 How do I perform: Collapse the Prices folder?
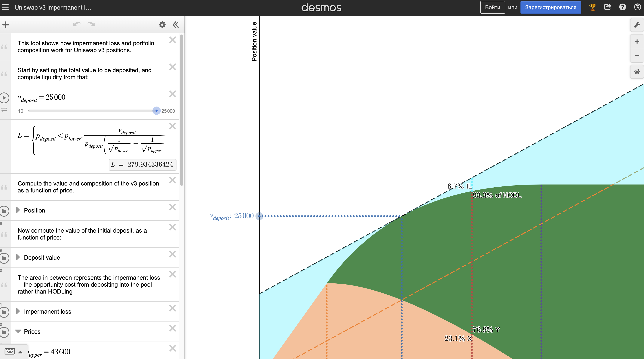[x=18, y=331]
